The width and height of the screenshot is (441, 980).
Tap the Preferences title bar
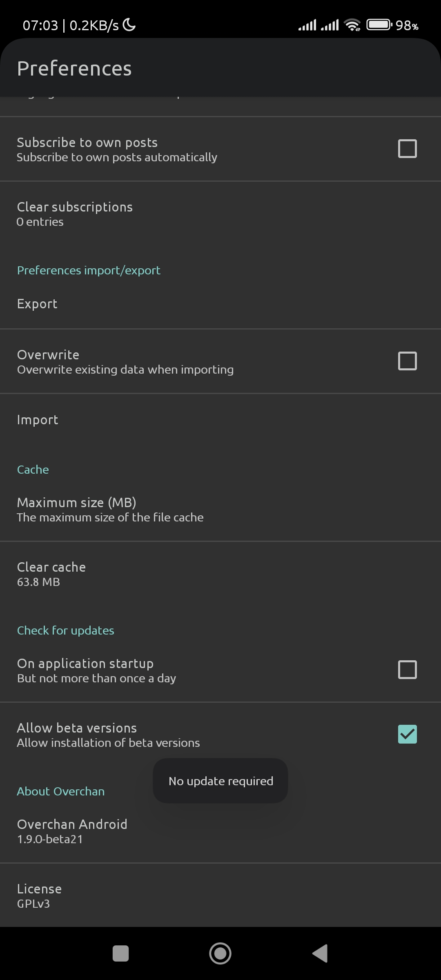74,69
